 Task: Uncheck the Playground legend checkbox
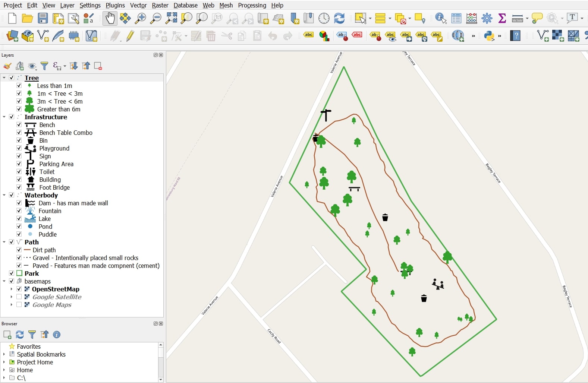tap(19, 148)
